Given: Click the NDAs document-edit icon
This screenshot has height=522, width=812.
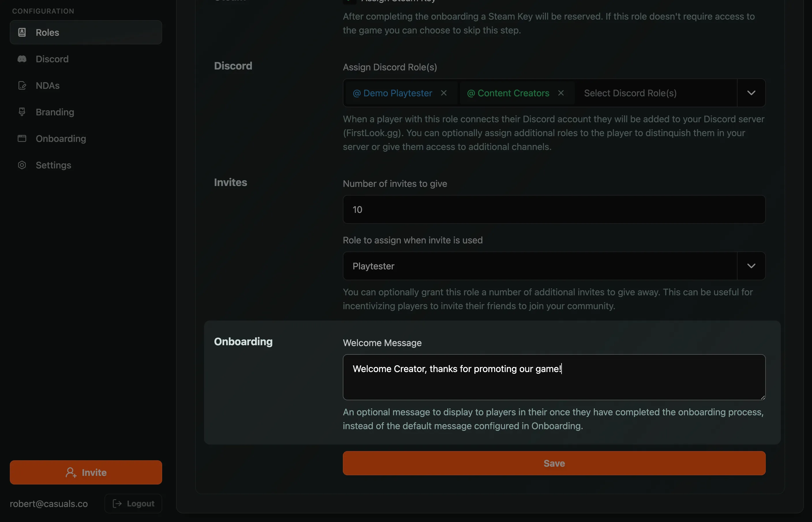Looking at the screenshot, I should click(22, 85).
